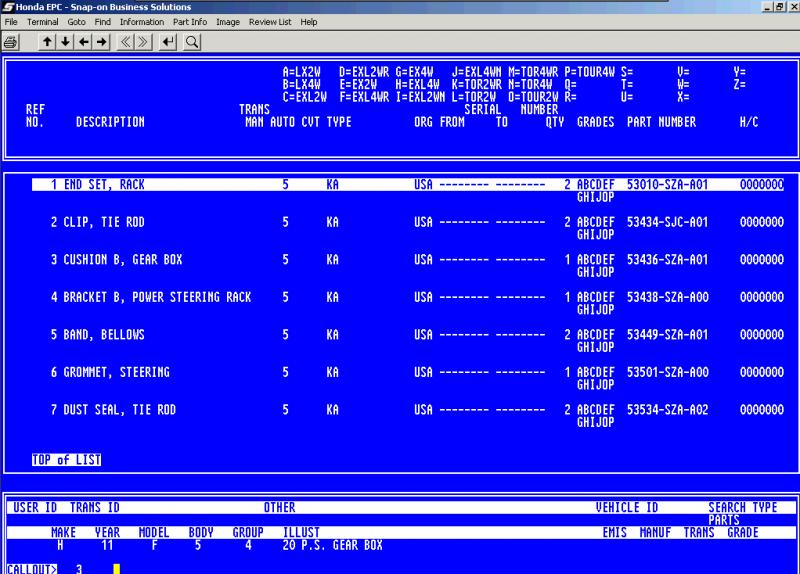Click the MODEL label in status panel
The image size is (800, 574).
(x=154, y=533)
